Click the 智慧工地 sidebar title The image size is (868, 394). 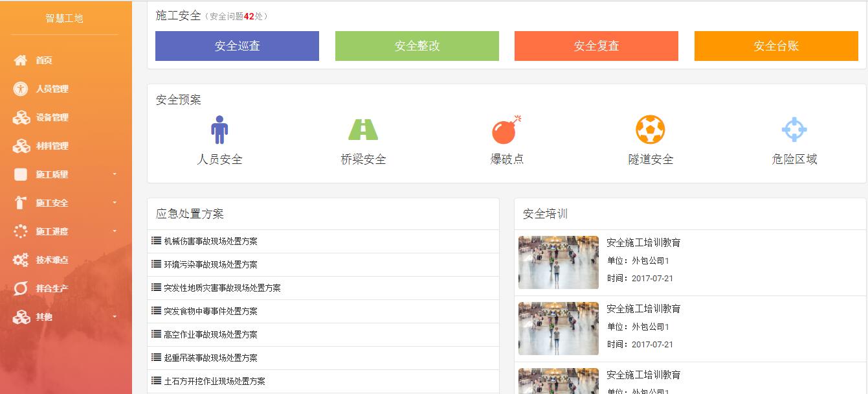[64, 18]
